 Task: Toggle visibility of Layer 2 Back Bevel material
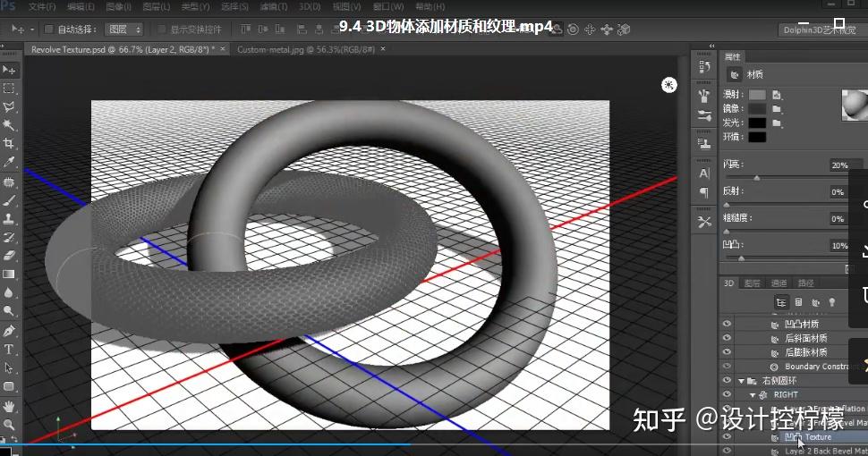[x=727, y=451]
